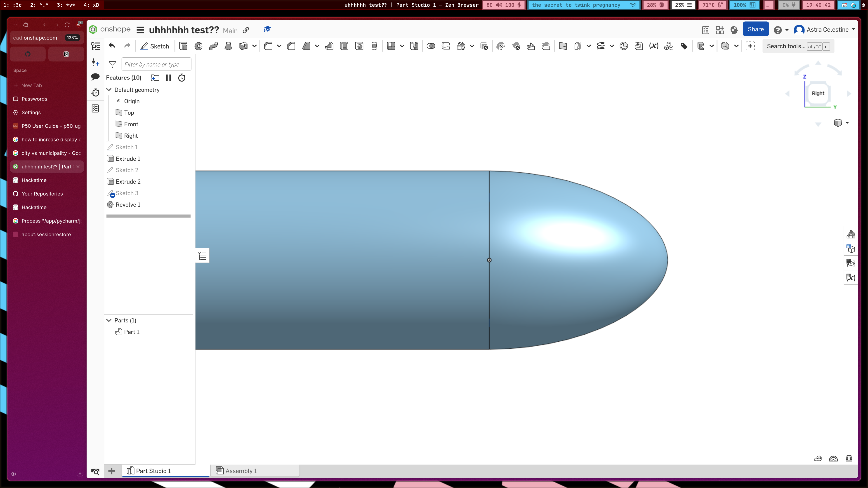
Task: Select the Extrude tool in toolbar
Action: [x=183, y=46]
